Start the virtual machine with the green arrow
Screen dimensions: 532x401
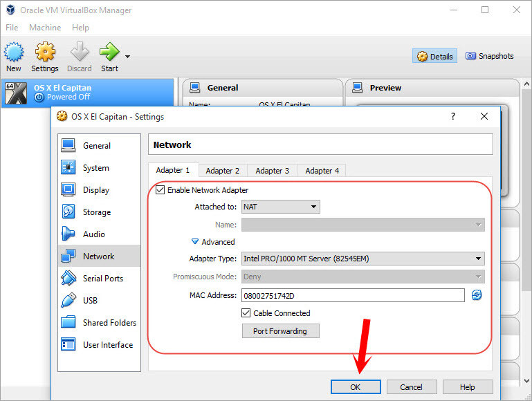coord(109,57)
